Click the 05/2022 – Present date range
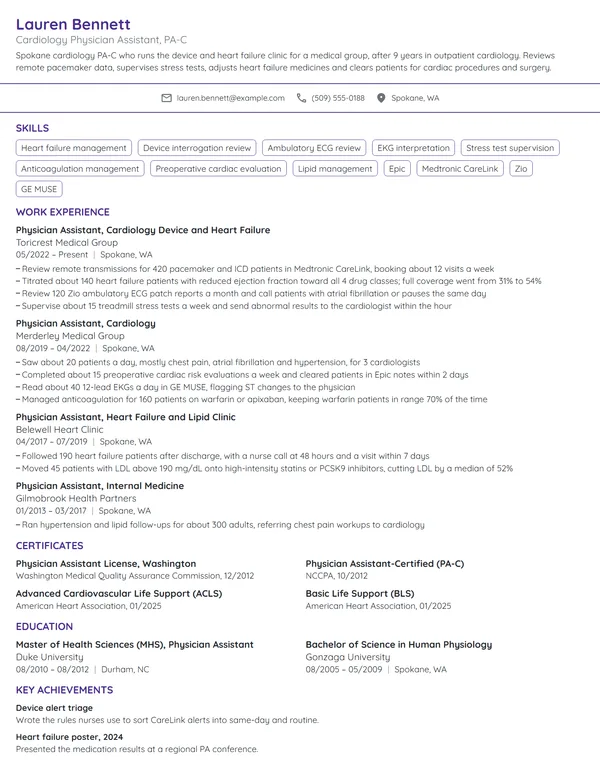600x776 pixels. (51, 255)
